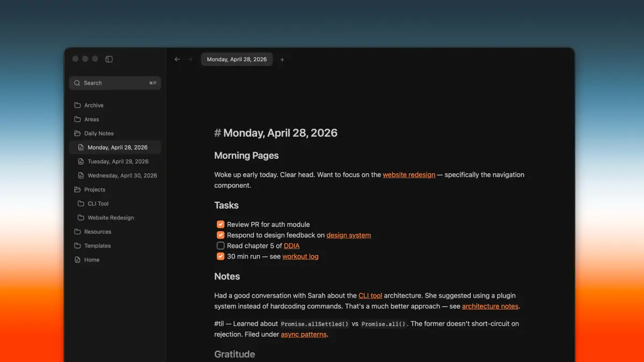Toggle the sidebar panel icon
Viewport: 644px width, 362px height.
coord(109,59)
